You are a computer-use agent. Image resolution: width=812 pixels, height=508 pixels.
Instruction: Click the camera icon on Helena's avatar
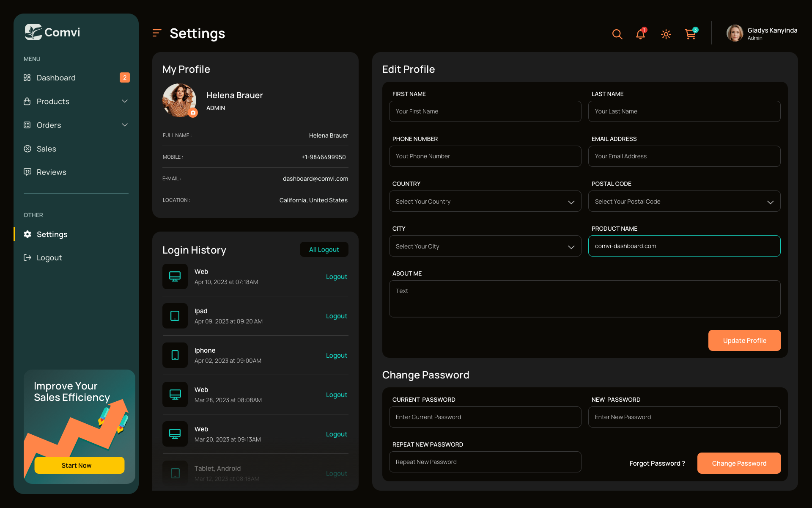[194, 113]
